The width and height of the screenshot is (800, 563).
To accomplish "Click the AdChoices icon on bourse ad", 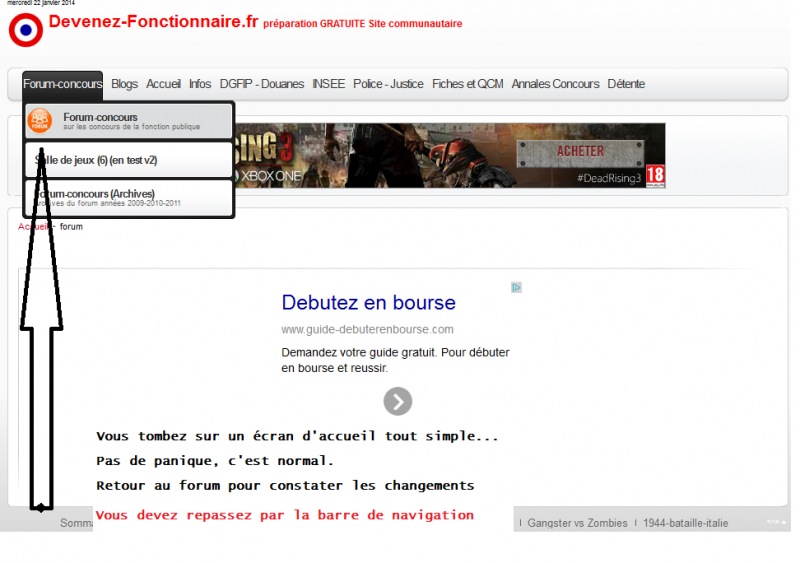I will click(516, 287).
